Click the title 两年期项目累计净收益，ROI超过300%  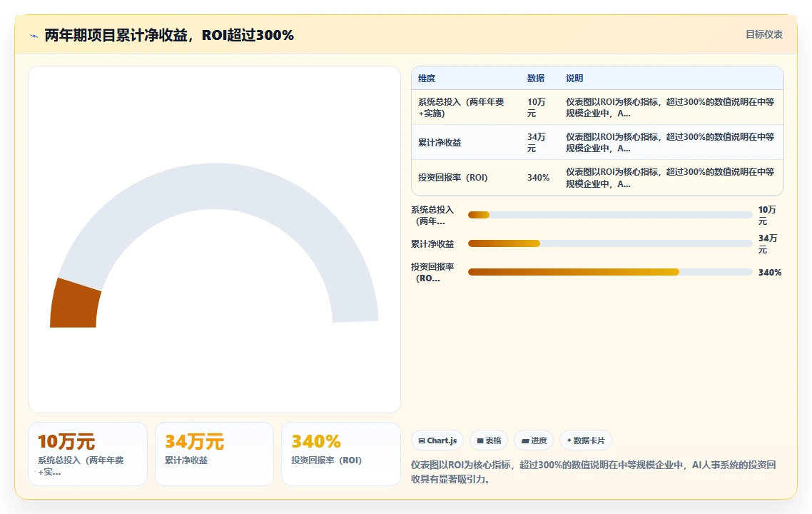pyautogui.click(x=169, y=35)
